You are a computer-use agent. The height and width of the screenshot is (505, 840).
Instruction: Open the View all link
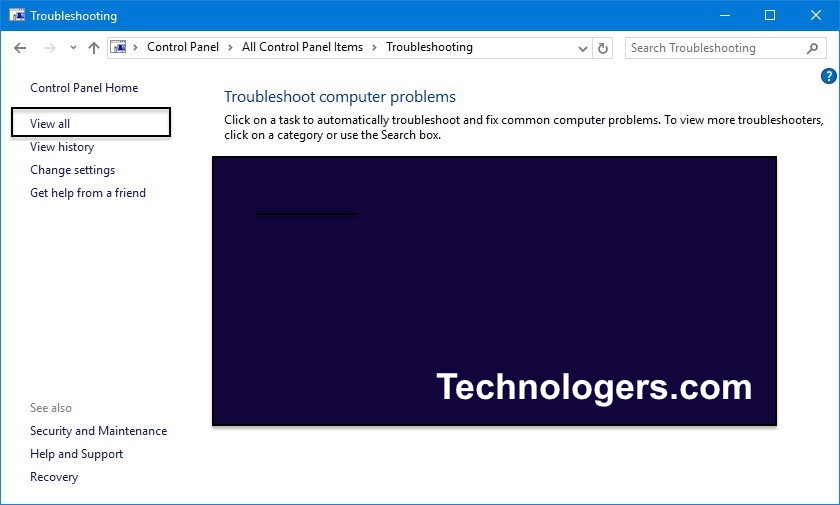tap(50, 124)
